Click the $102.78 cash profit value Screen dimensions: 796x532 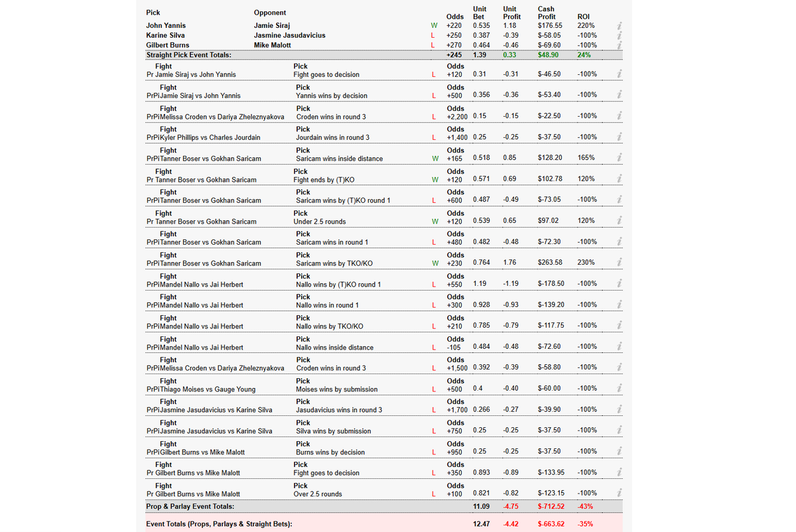click(x=550, y=179)
